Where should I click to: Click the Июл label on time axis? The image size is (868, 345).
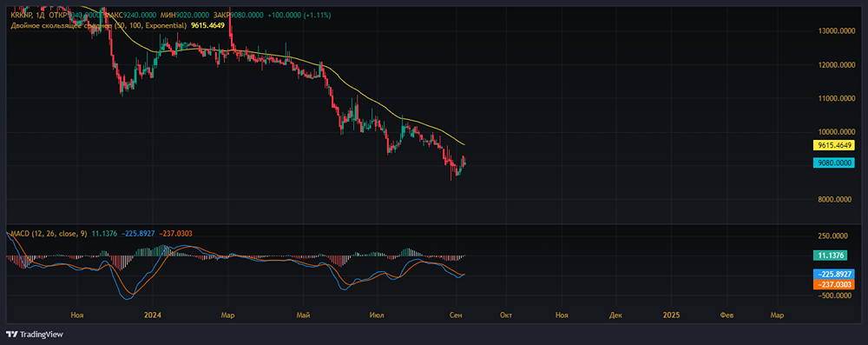(x=378, y=315)
